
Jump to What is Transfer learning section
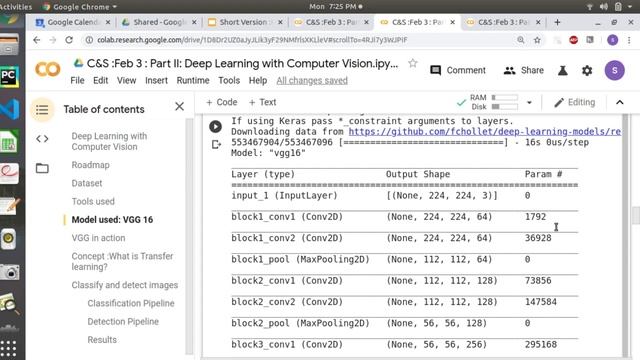(x=122, y=261)
